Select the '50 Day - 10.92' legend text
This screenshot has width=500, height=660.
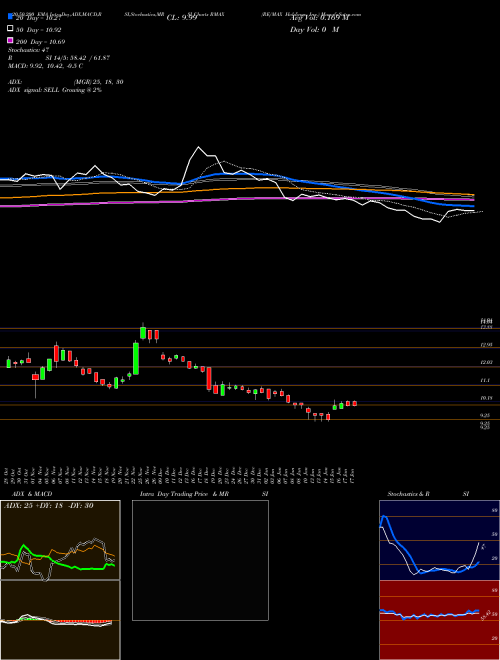point(39,30)
